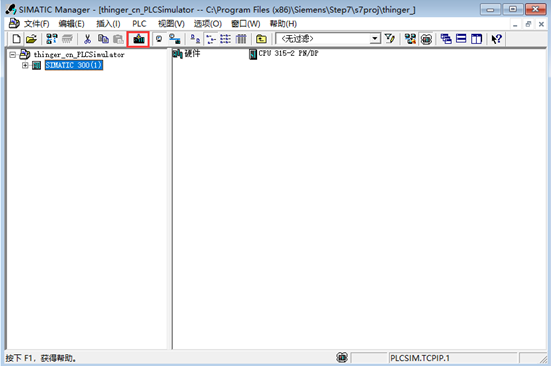Cut selection with the scissors icon
This screenshot has height=366, width=551.
click(87, 39)
